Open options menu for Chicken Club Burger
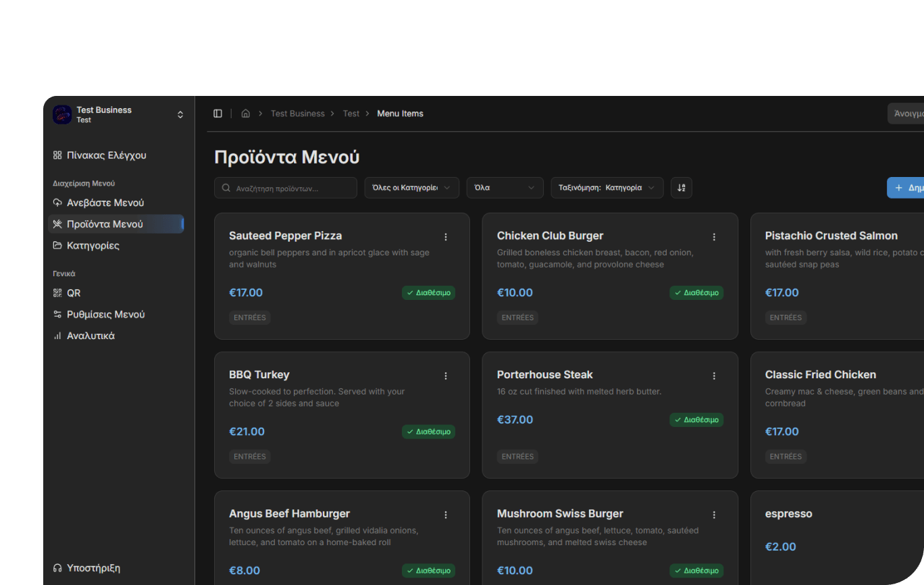The width and height of the screenshot is (924, 585). (x=714, y=236)
